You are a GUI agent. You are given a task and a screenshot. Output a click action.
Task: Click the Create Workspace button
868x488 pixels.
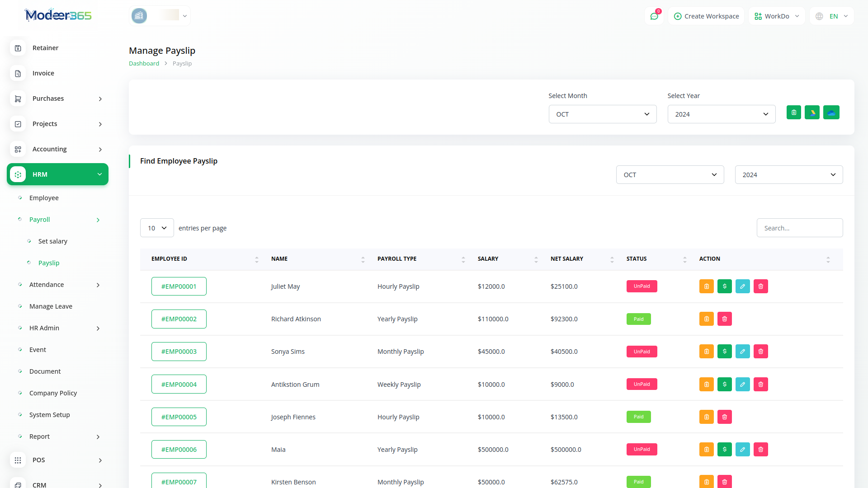pos(706,16)
